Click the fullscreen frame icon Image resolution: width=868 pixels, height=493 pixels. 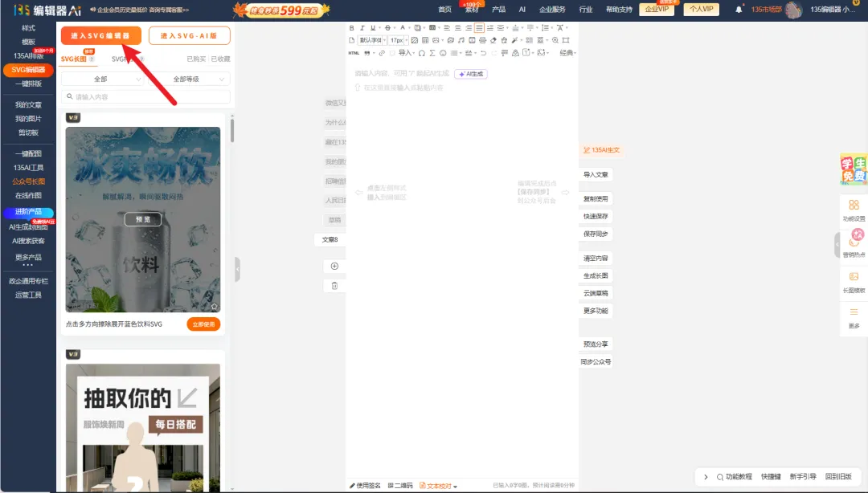click(x=566, y=40)
